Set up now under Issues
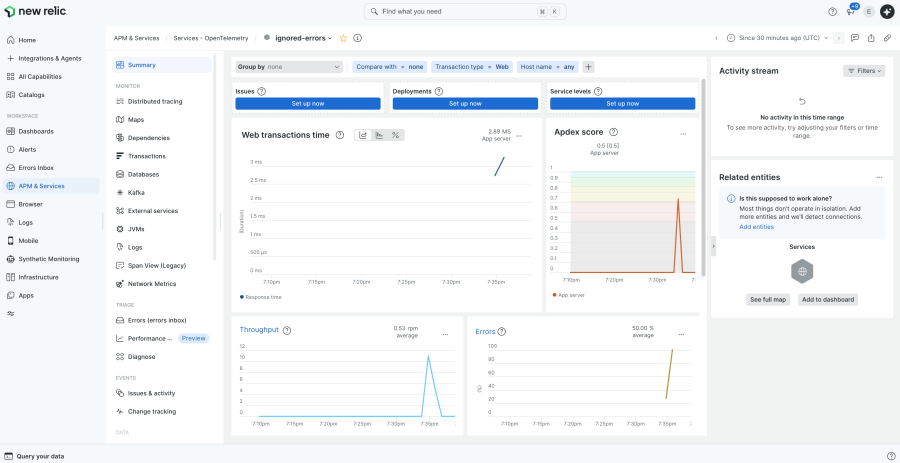The image size is (900, 463). point(308,104)
